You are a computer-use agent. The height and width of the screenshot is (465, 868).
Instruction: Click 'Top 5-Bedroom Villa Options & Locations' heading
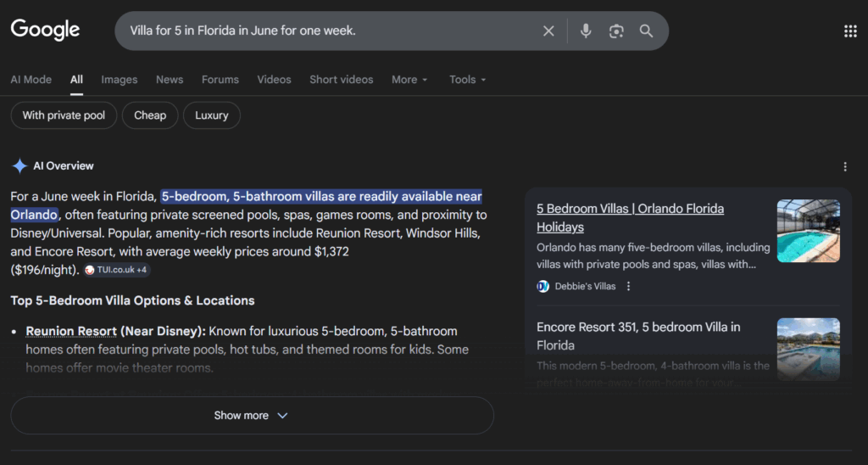(x=132, y=300)
